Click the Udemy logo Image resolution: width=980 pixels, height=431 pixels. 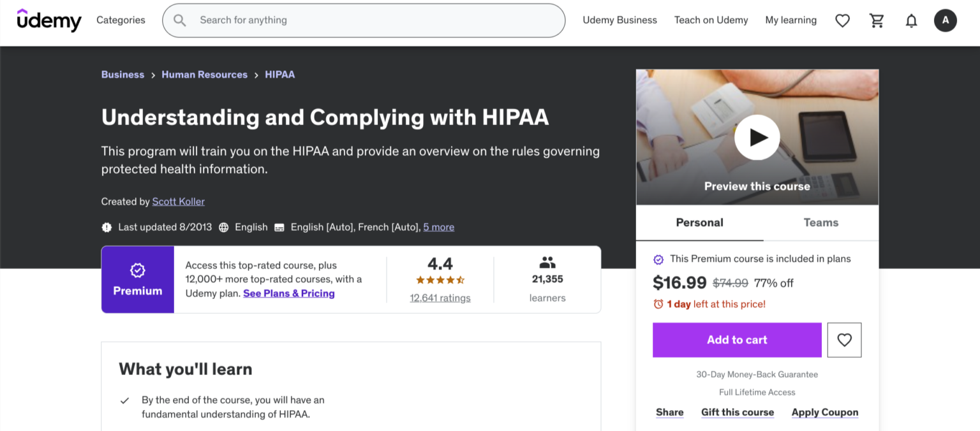click(x=49, y=20)
